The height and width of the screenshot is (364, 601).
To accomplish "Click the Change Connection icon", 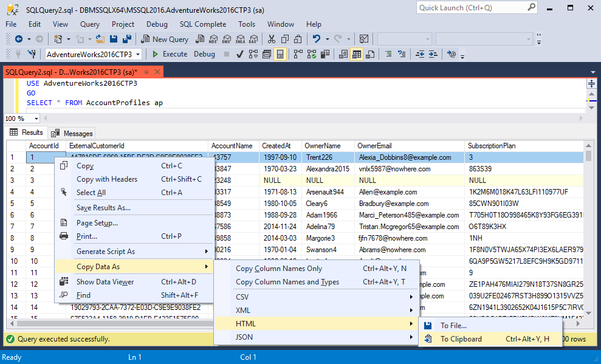I will coord(32,55).
